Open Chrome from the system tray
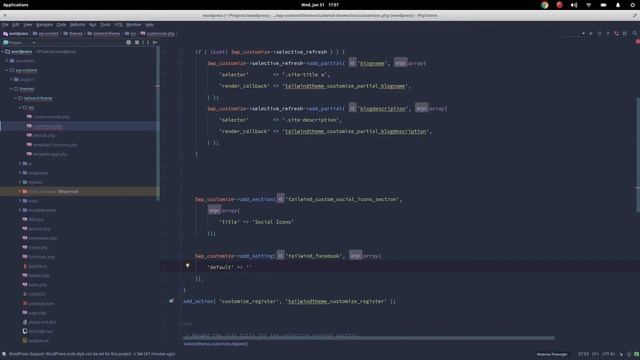The image size is (640, 360). [x=544, y=5]
